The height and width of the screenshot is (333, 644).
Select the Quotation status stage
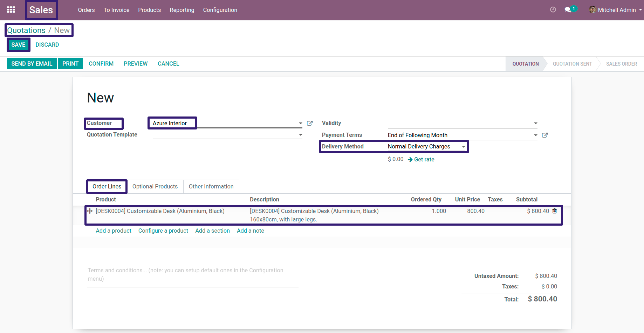point(525,64)
